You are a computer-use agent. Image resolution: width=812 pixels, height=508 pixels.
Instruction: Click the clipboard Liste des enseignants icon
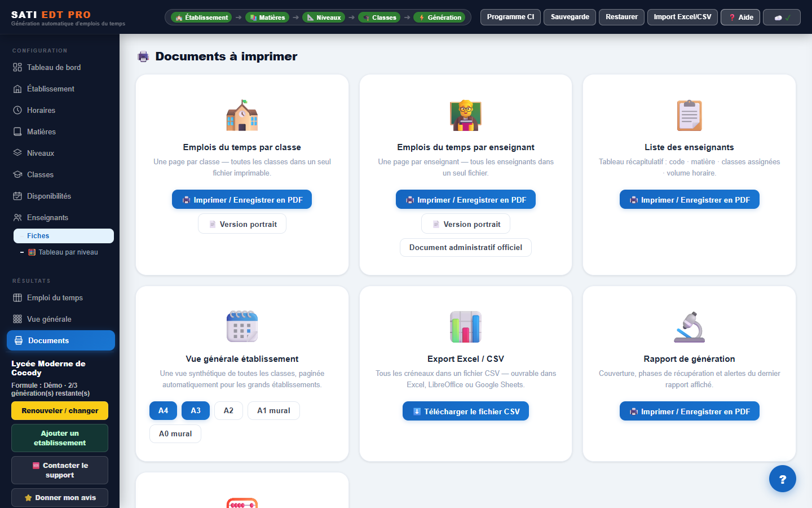pyautogui.click(x=690, y=115)
